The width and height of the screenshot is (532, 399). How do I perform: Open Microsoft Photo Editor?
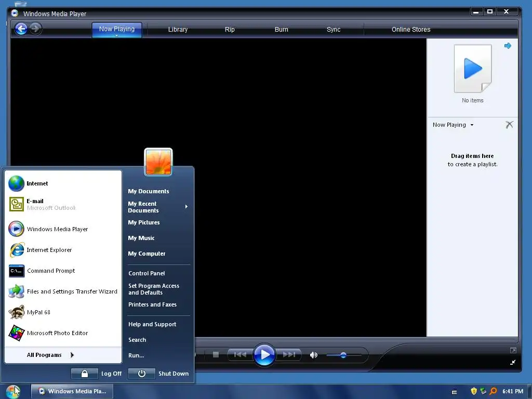click(63, 333)
